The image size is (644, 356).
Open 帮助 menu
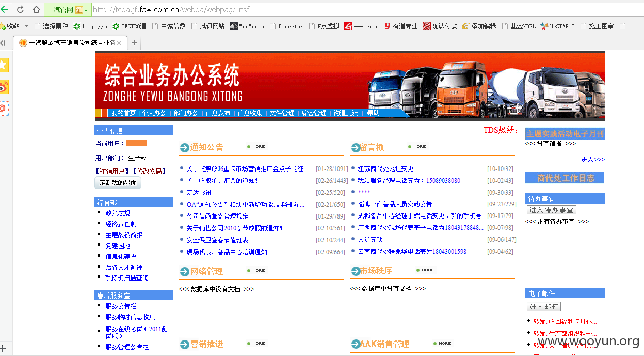(x=374, y=113)
